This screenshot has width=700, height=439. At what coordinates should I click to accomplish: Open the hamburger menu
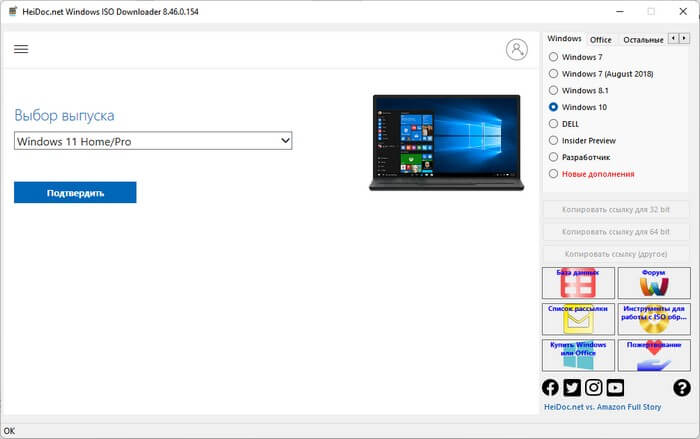[x=21, y=49]
